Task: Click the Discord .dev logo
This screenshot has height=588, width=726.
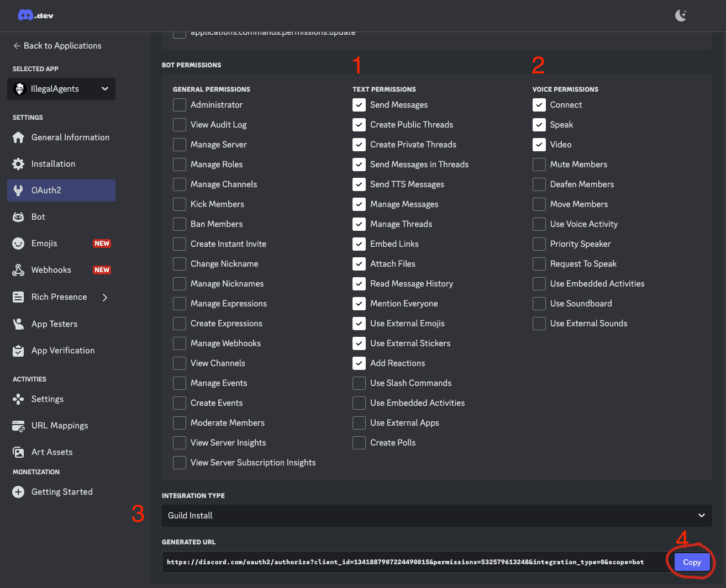Action: 35,15
